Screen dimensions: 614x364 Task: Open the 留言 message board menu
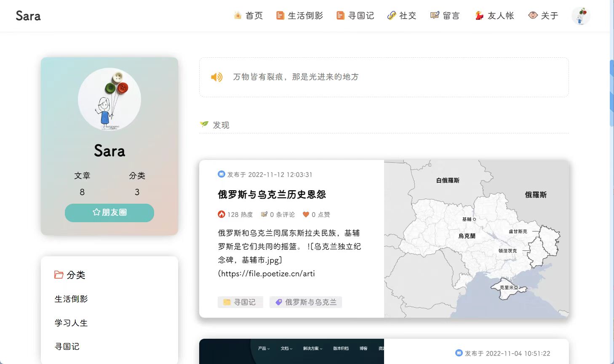pos(445,16)
